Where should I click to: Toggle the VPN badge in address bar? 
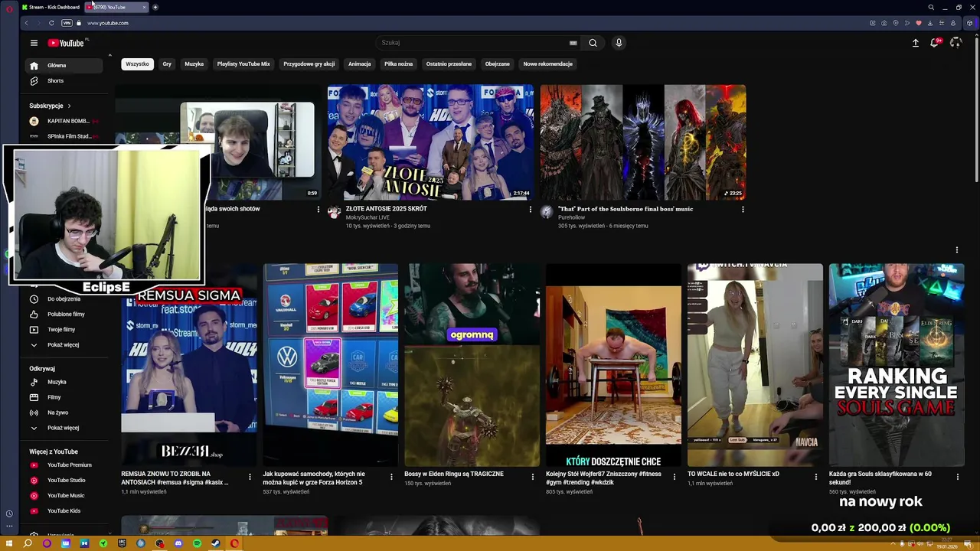(x=67, y=23)
